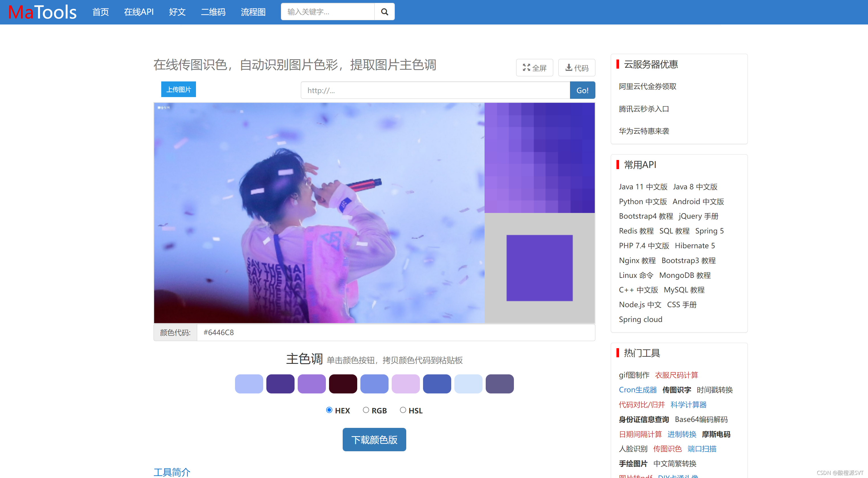
Task: Select the RGB color format
Action: tap(365, 410)
